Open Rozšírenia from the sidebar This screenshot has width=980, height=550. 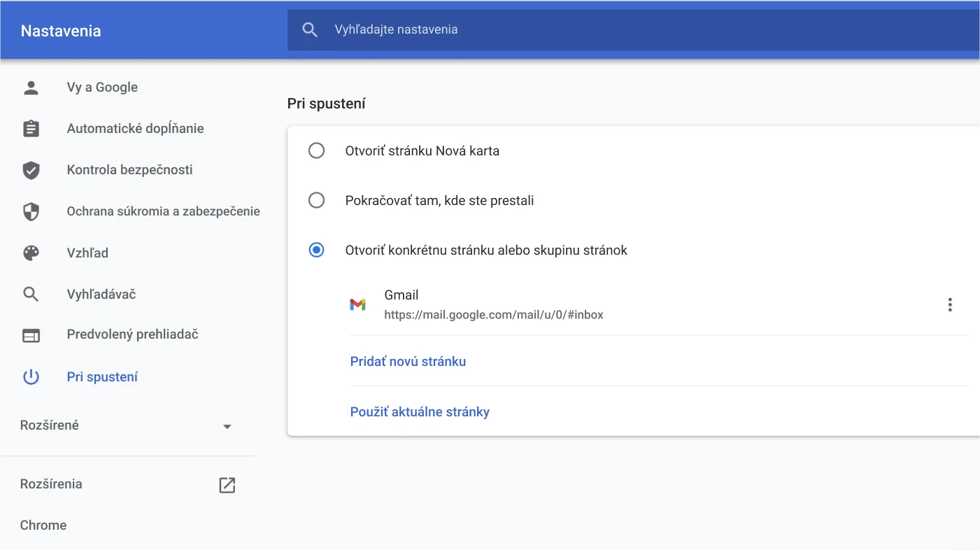pos(51,484)
